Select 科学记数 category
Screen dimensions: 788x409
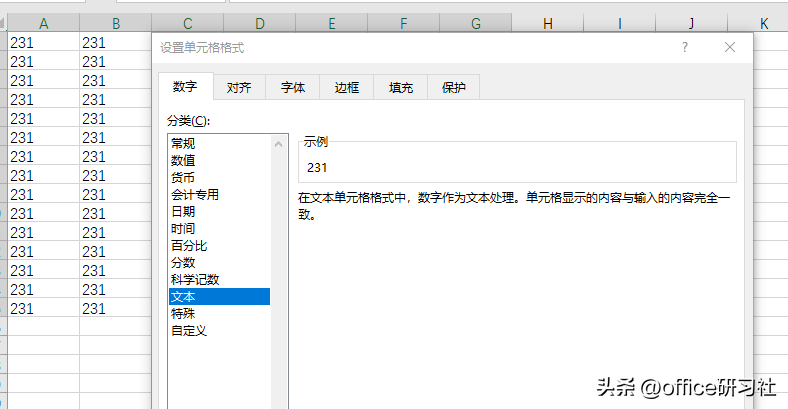point(219,280)
